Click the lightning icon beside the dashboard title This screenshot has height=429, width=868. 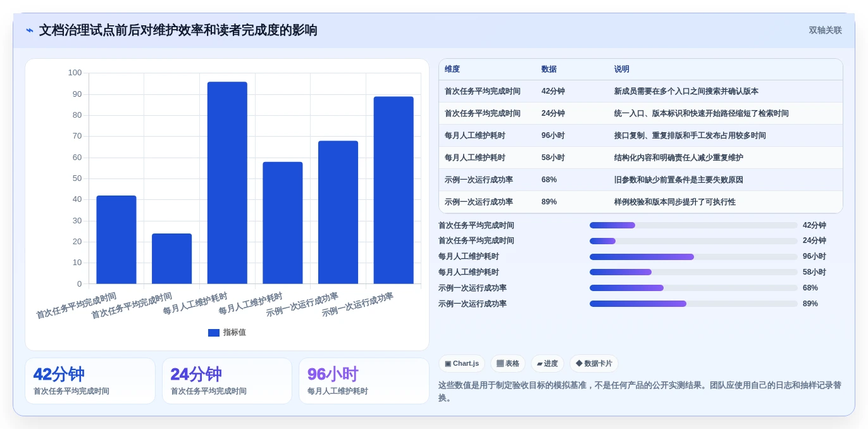30,30
